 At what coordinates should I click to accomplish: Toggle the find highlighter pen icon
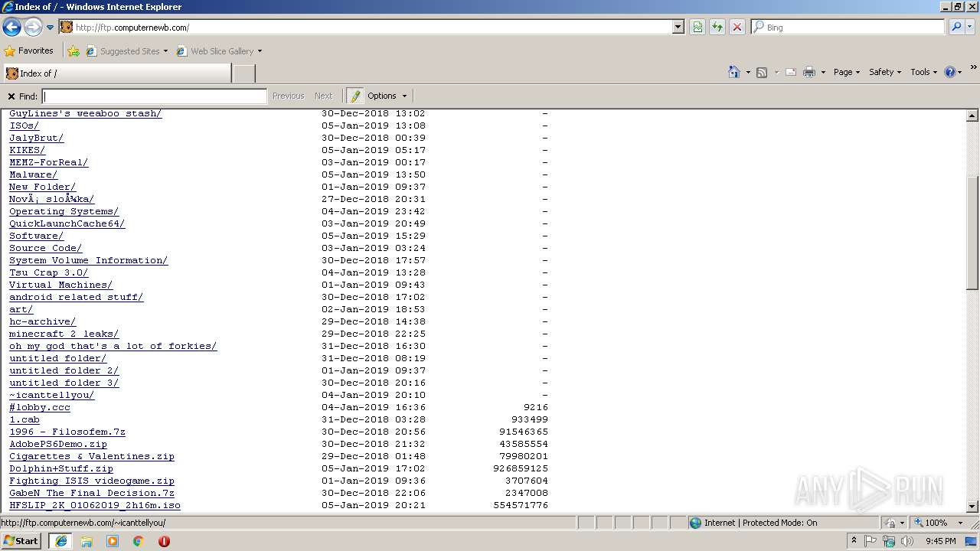(x=354, y=96)
